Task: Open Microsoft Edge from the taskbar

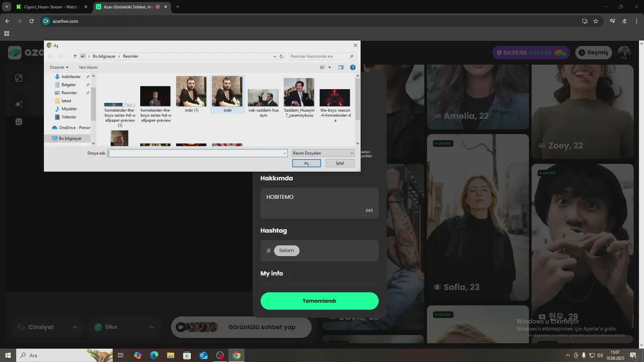Action: 154,355
